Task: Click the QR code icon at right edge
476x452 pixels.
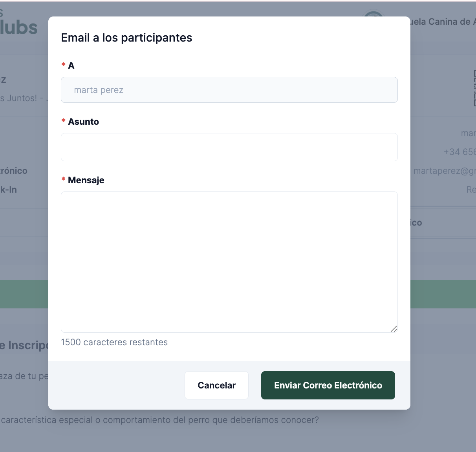Action: click(x=474, y=88)
